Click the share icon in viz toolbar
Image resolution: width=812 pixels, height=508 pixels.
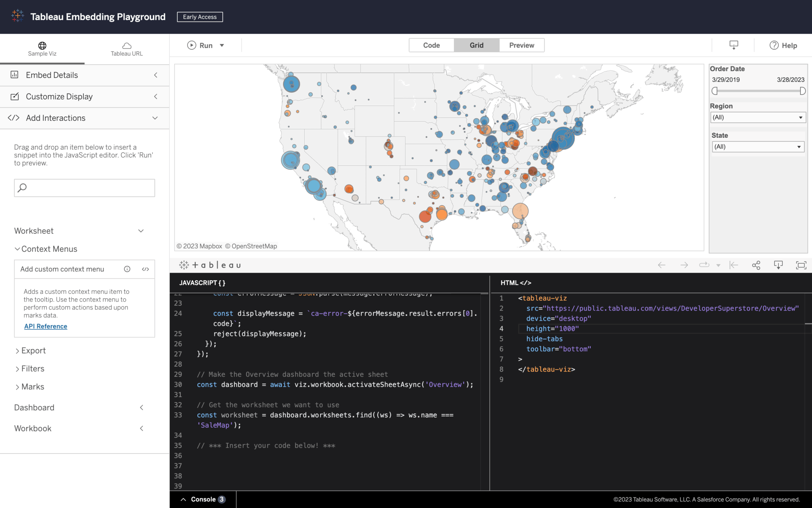pyautogui.click(x=756, y=265)
